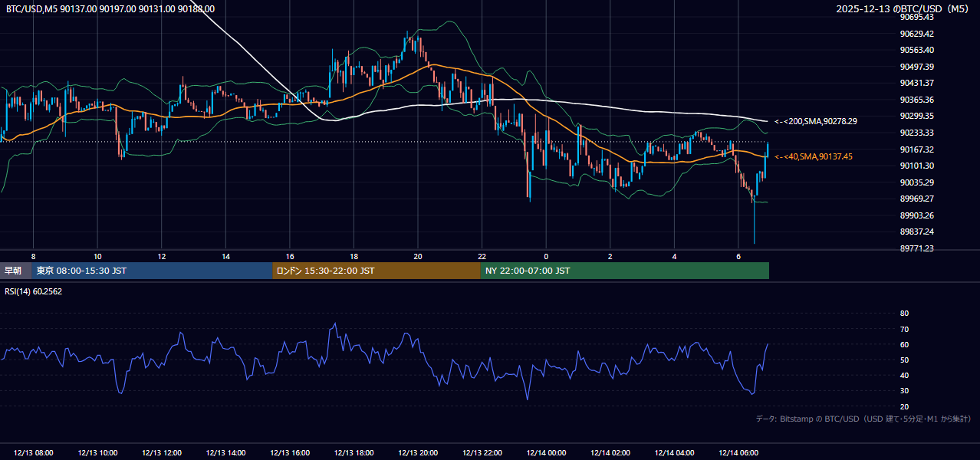Click hour label 4 under price chart

click(x=674, y=256)
